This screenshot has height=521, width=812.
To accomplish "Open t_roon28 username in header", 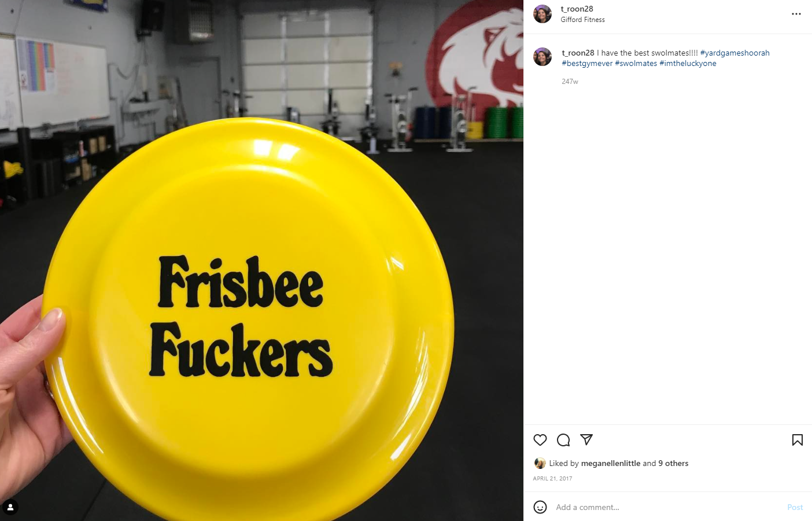I will coord(577,9).
